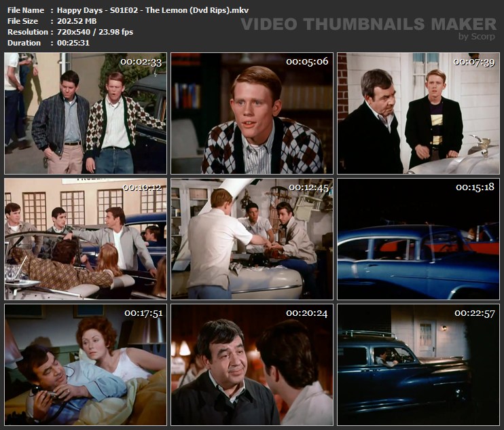
Task: Click the 'File Size' label
Action: (x=22, y=21)
